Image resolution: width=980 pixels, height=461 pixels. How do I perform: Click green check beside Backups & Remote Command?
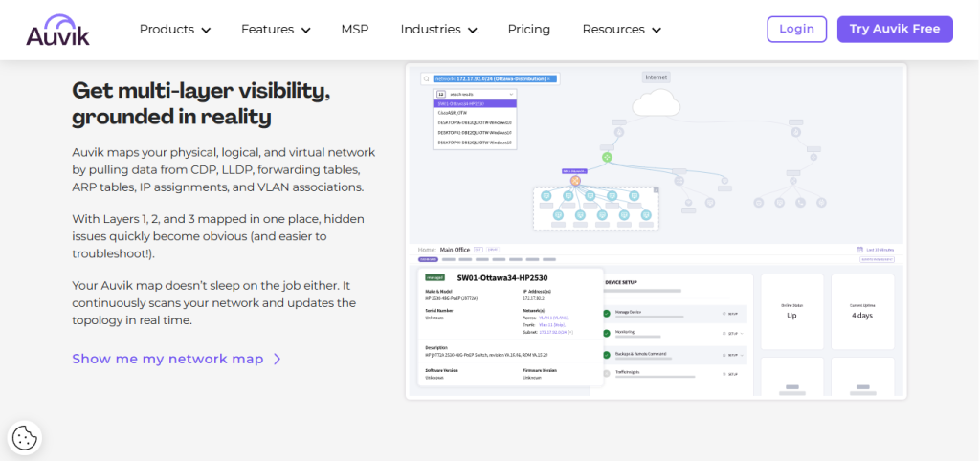[x=606, y=355]
